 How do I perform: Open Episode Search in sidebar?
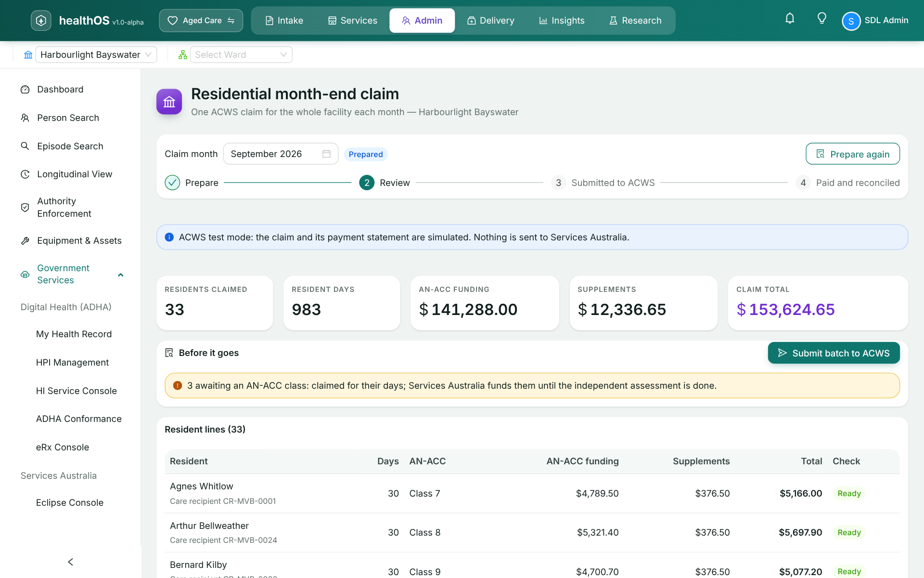tap(70, 146)
